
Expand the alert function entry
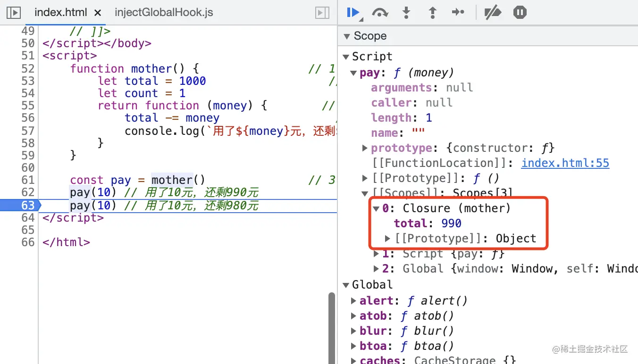(353, 301)
